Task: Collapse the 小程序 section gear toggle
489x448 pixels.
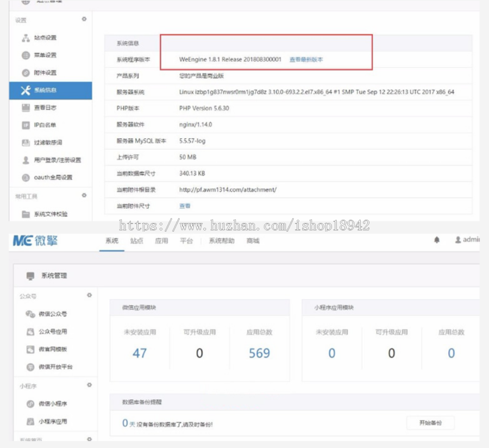Action: pyautogui.click(x=90, y=385)
